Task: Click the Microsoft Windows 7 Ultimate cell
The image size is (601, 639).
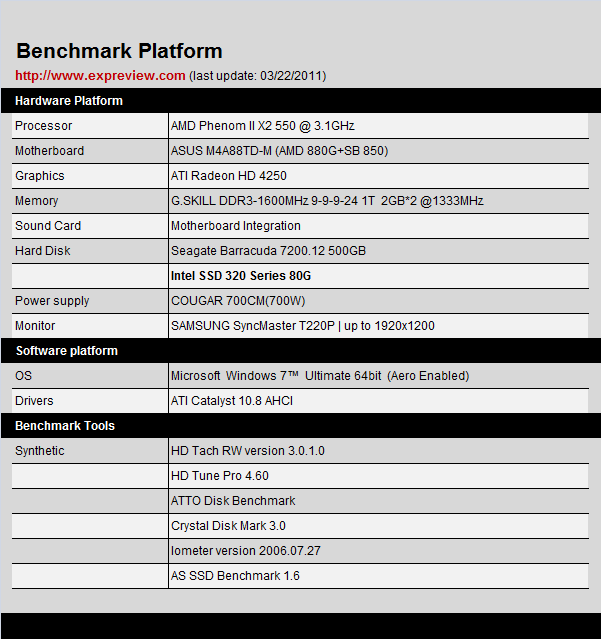Action: tap(320, 376)
